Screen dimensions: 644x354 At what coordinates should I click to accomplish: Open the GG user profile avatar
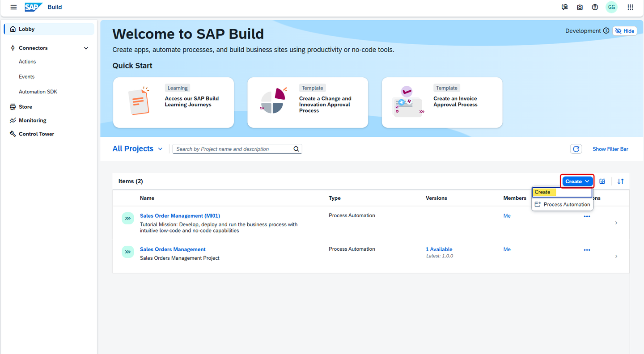coord(611,7)
